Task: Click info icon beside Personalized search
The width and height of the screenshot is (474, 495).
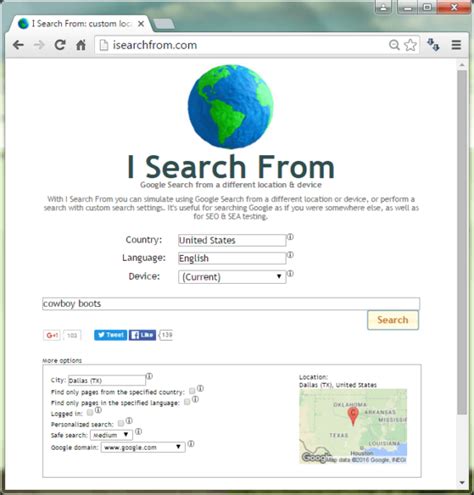Action: coord(129,421)
